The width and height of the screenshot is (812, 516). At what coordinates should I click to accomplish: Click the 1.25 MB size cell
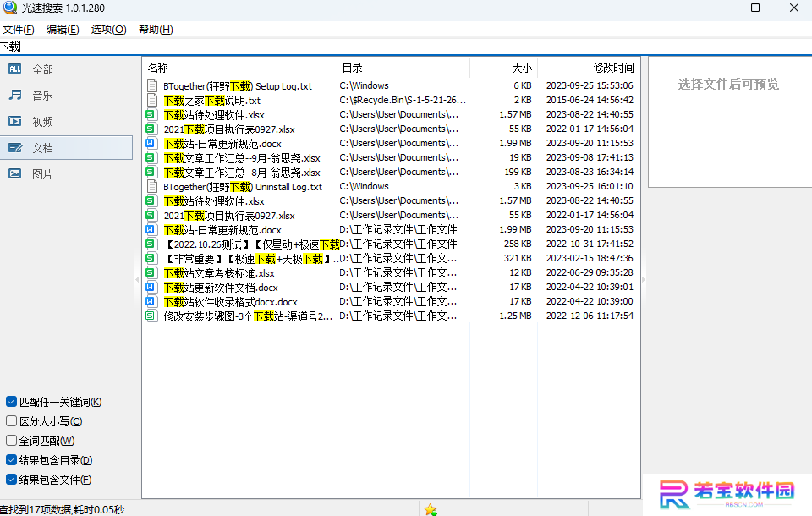coord(516,316)
